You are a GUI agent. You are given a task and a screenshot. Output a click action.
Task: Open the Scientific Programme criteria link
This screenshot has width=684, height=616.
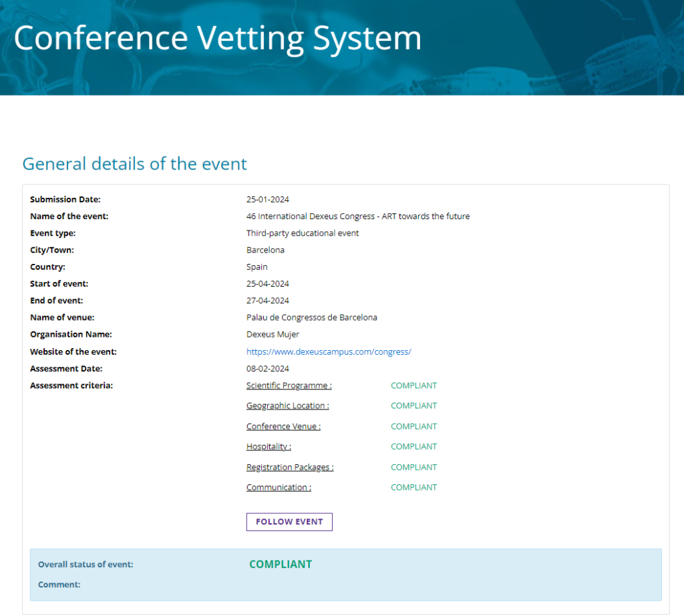pyautogui.click(x=289, y=386)
